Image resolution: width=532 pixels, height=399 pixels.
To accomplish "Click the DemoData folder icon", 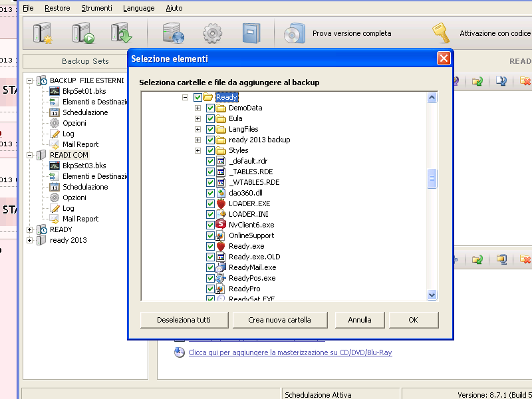I will pyautogui.click(x=221, y=108).
